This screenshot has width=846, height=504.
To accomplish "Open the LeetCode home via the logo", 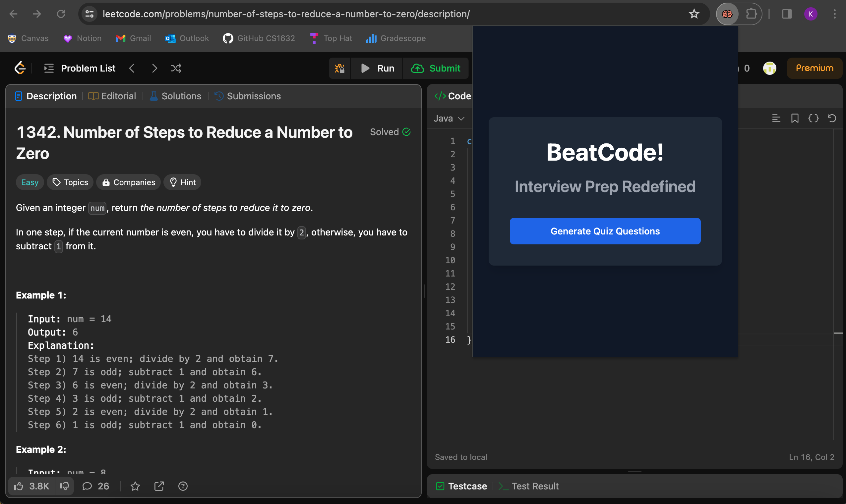I will tap(20, 68).
